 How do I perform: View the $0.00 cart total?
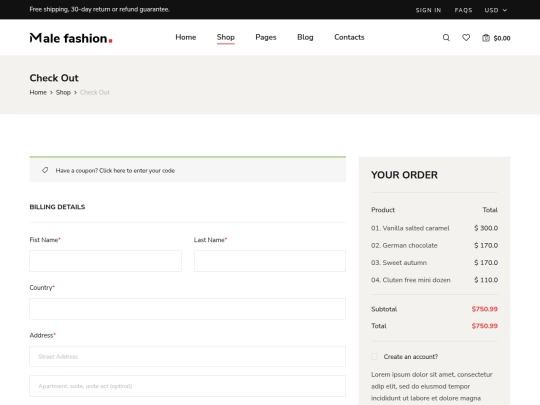click(502, 38)
